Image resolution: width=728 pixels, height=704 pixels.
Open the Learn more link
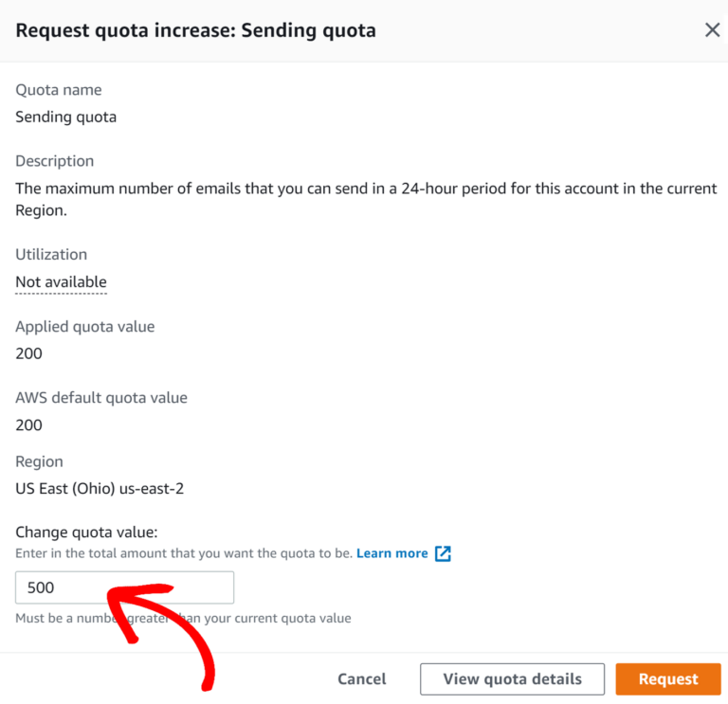(x=391, y=553)
